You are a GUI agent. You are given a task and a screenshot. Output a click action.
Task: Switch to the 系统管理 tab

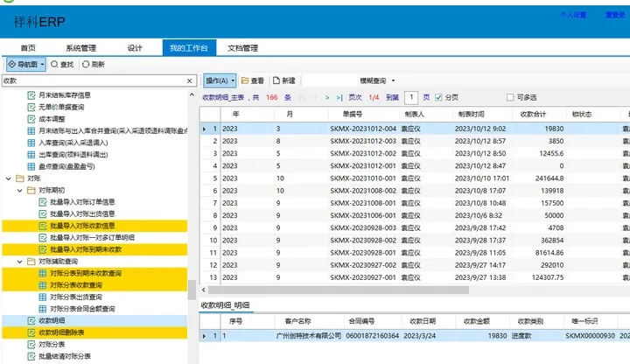[80, 48]
